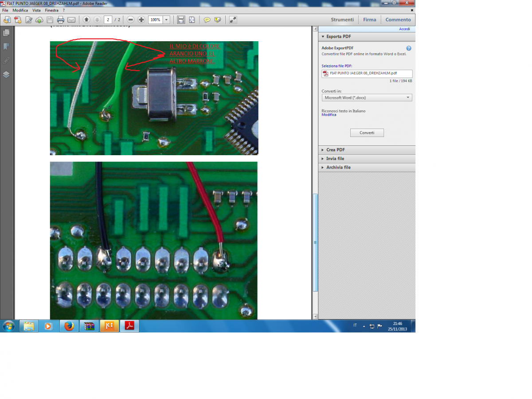
Task: Open the zoom level dropdown arrow
Action: pos(167,20)
